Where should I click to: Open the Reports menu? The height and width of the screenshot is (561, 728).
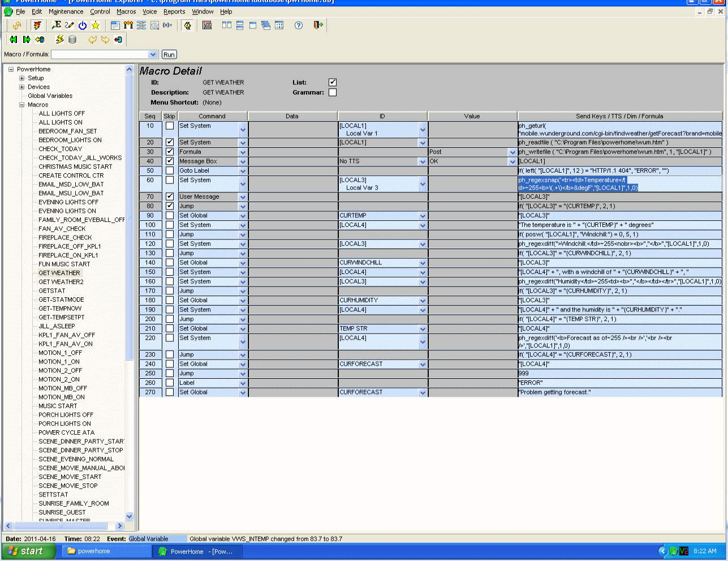[x=174, y=11]
